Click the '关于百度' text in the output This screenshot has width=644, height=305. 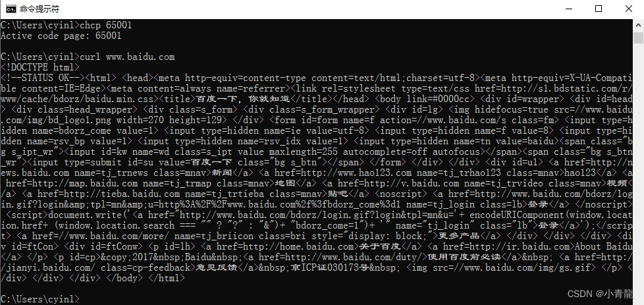[x=379, y=247]
